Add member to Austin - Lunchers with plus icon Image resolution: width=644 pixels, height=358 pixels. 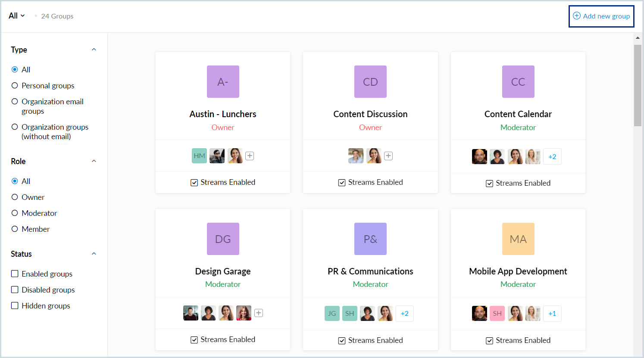250,156
